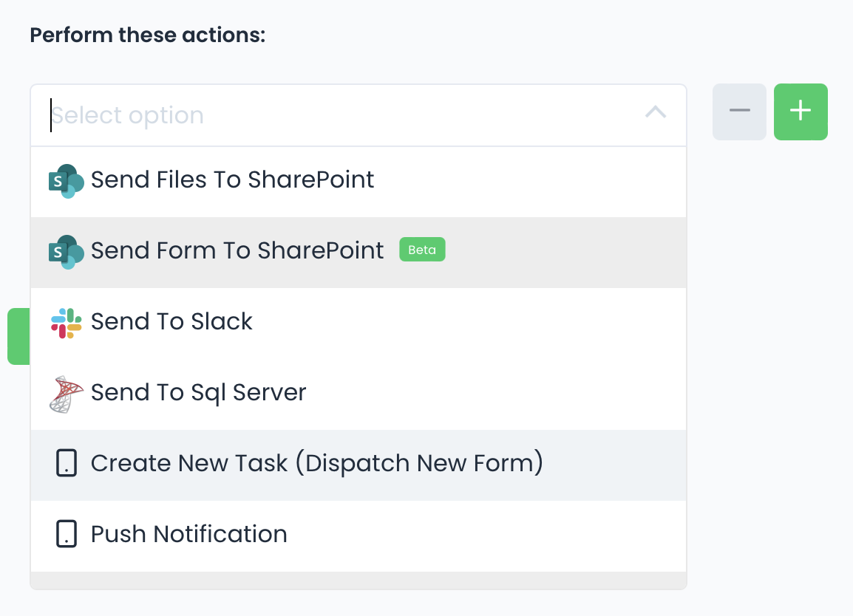Add an action with the green plus button
The width and height of the screenshot is (853, 616).
pos(801,112)
